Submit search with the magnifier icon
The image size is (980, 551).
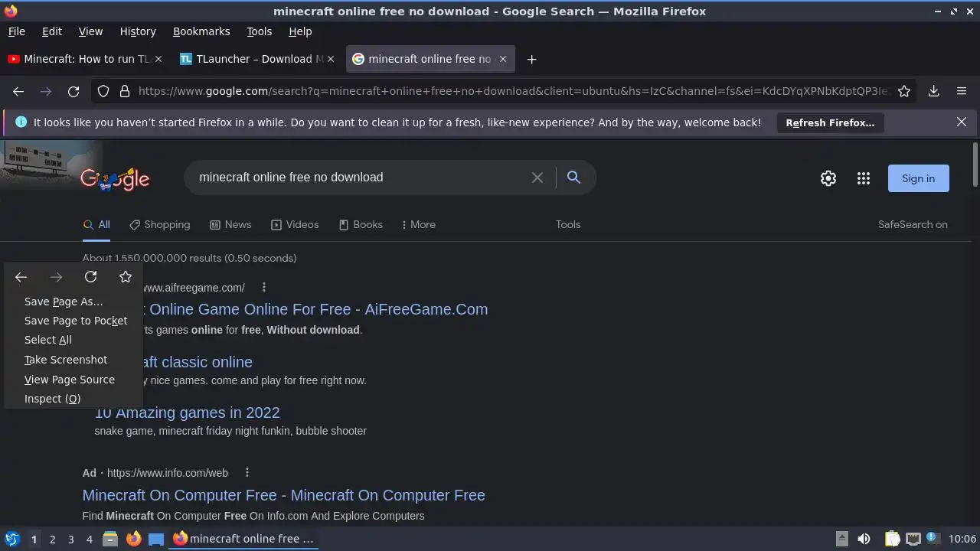pyautogui.click(x=573, y=178)
